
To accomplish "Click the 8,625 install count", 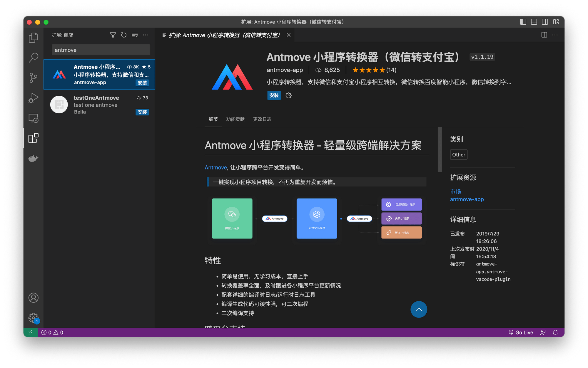I will [x=328, y=70].
